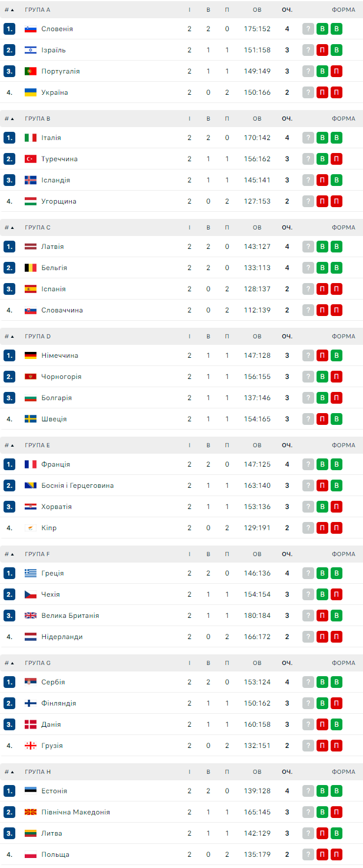
Task: Click Iceland's green В win form badge
Action: [x=337, y=180]
